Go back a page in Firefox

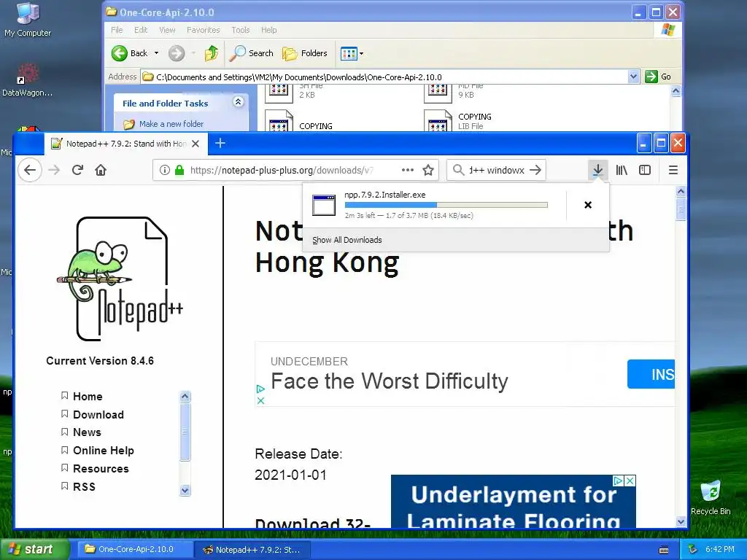pos(30,170)
